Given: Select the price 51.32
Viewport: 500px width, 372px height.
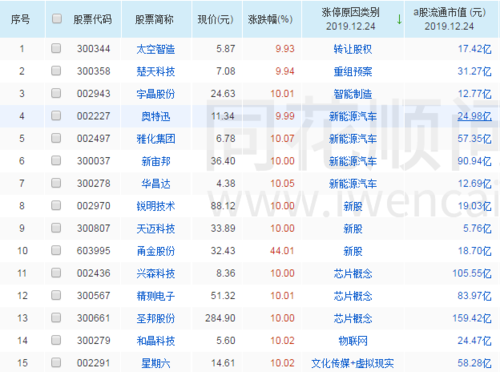Looking at the screenshot, I should [x=223, y=296].
